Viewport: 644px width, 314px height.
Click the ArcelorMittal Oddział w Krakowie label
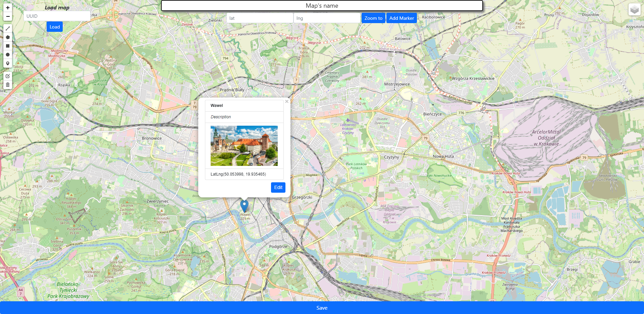point(546,138)
